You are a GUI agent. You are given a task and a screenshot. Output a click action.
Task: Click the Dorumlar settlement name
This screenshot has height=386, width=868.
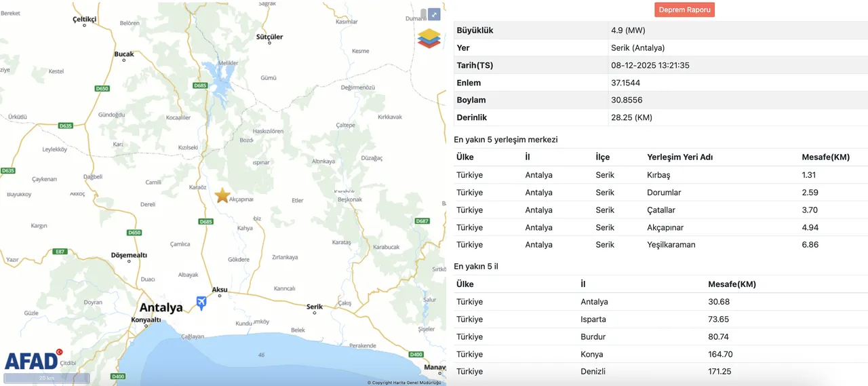(x=664, y=193)
